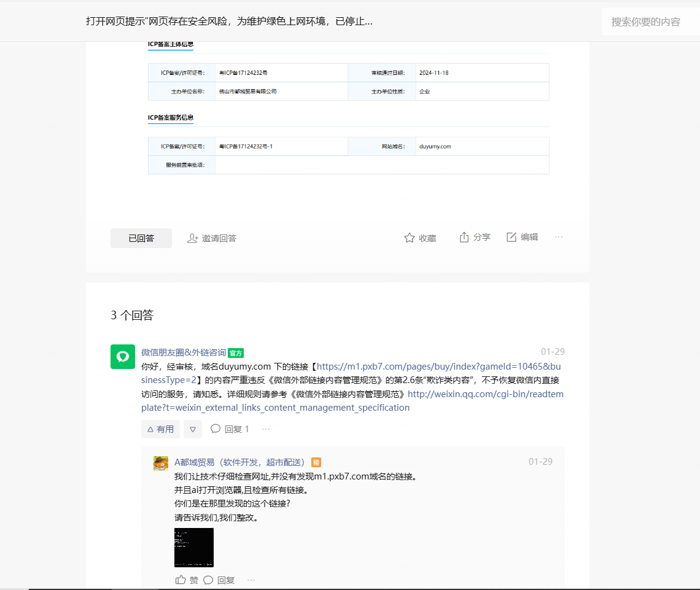Click the 分享 label
Viewport: 700px width, 590px height.
tap(481, 238)
